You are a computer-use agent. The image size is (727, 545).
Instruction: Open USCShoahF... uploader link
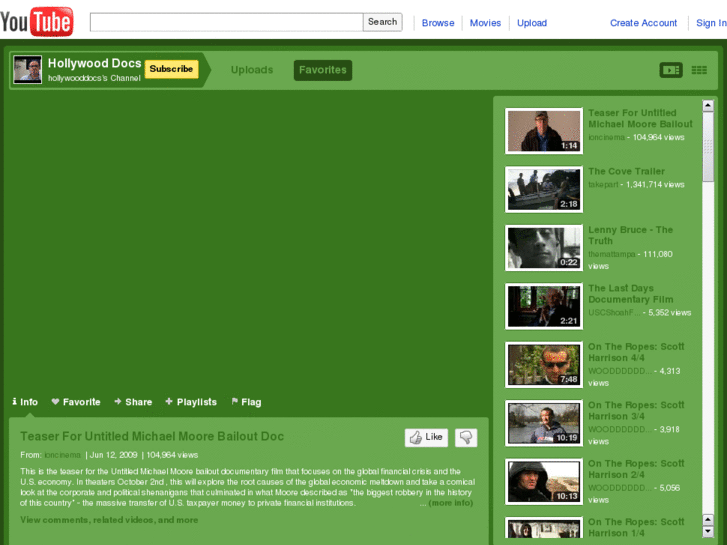(x=614, y=313)
